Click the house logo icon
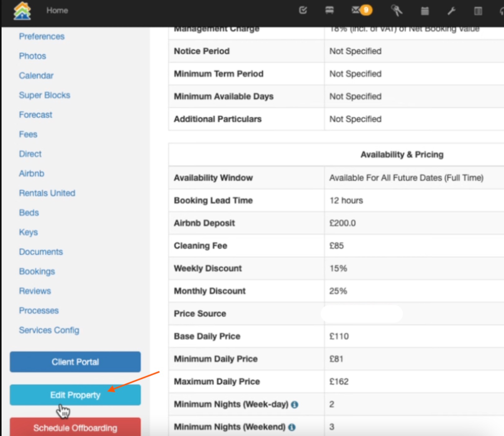This screenshot has width=504, height=436. point(22,11)
